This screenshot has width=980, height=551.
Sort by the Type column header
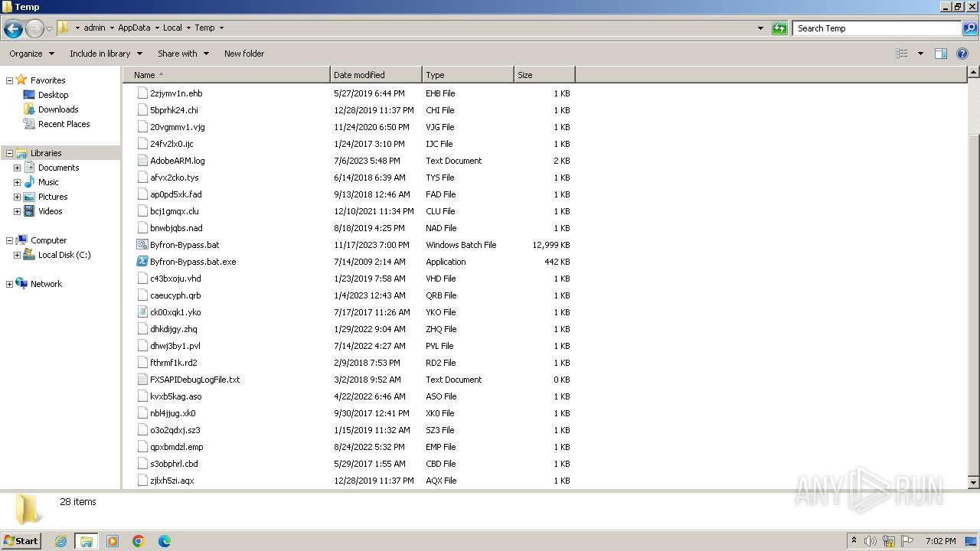468,75
